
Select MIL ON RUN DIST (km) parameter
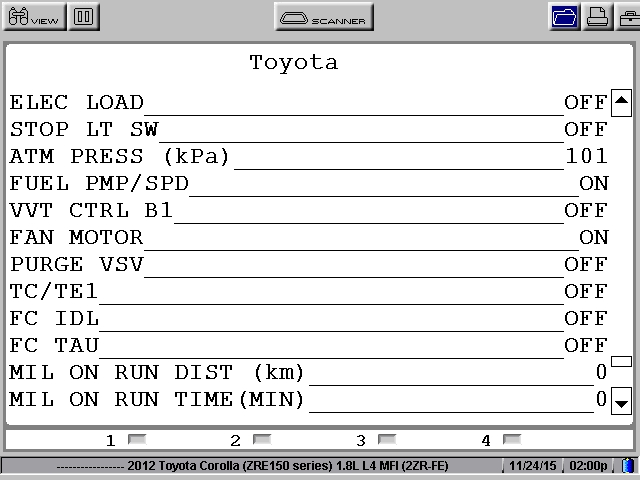click(309, 372)
